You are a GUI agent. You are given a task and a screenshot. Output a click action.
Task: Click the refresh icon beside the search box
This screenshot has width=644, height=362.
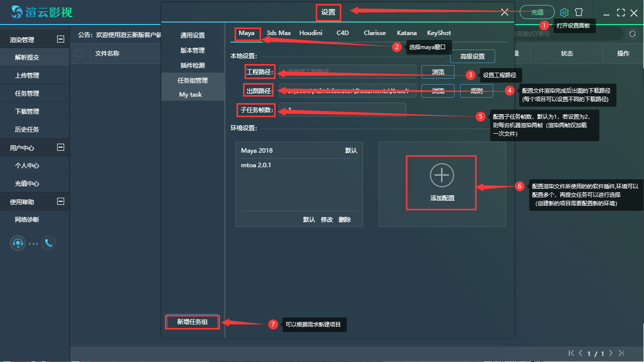coord(632,34)
